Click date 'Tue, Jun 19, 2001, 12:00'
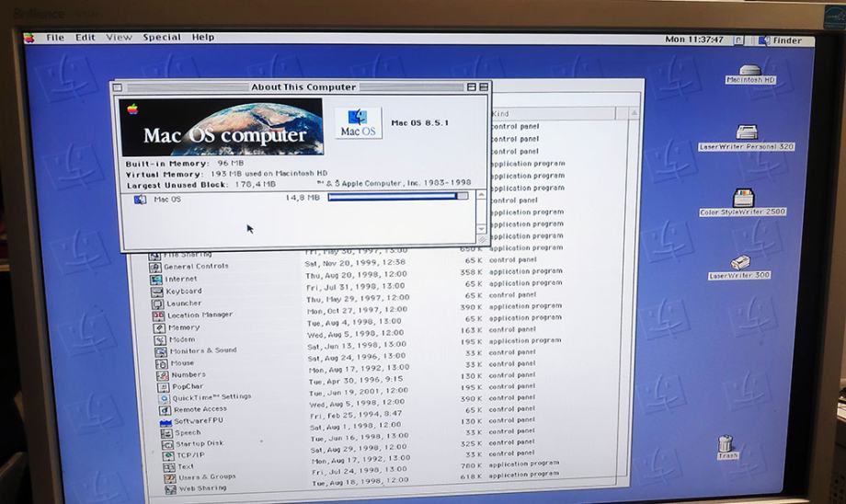 [359, 392]
